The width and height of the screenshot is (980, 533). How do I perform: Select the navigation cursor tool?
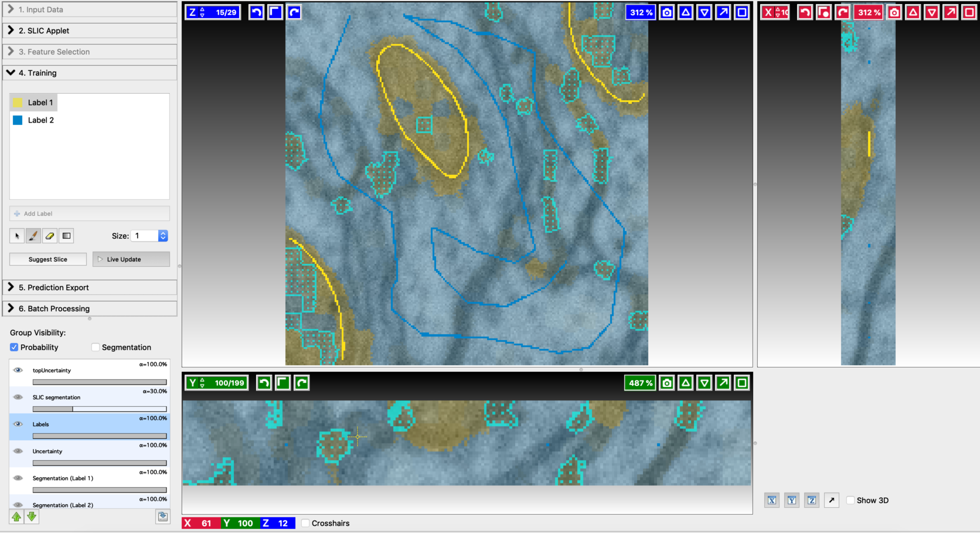point(17,236)
